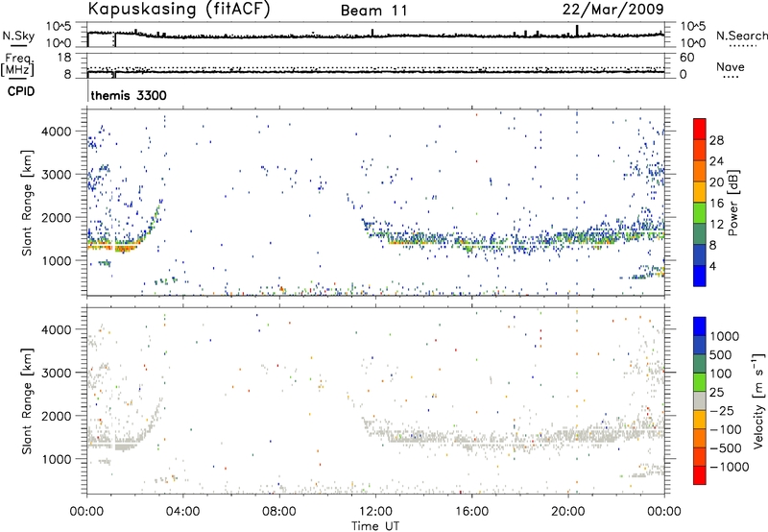Click the noise spike near 20:20 in top panel
The image size is (768, 532).
pos(577,31)
